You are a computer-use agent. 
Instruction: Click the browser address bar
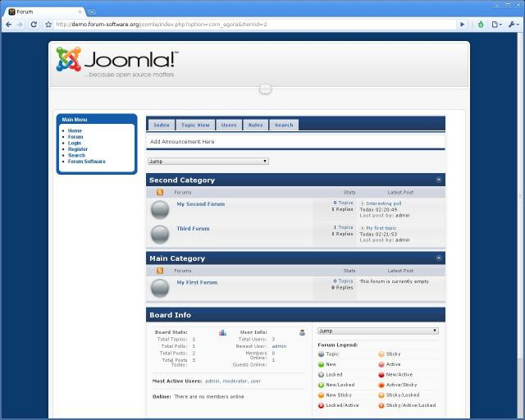246,25
